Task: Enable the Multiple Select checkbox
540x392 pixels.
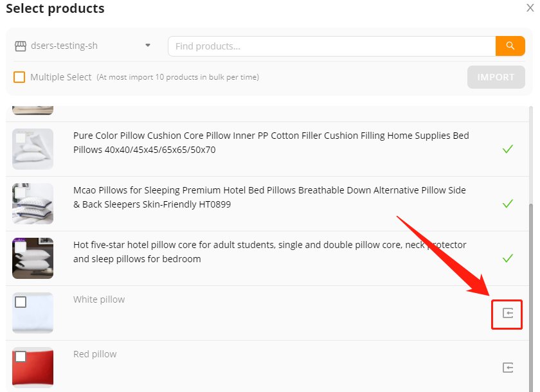Action: click(19, 77)
